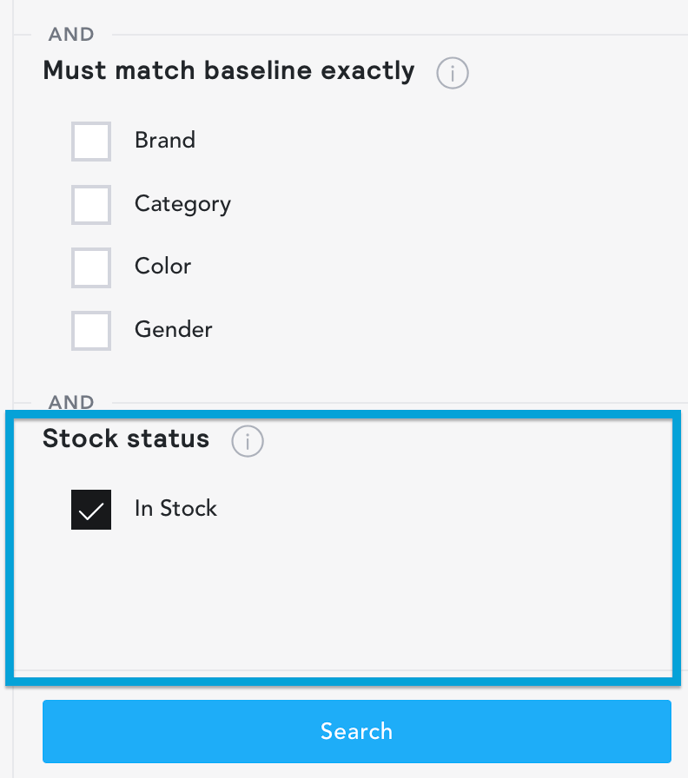This screenshot has height=778, width=688.
Task: Click the AND separator above Stock status
Action: tap(71, 402)
